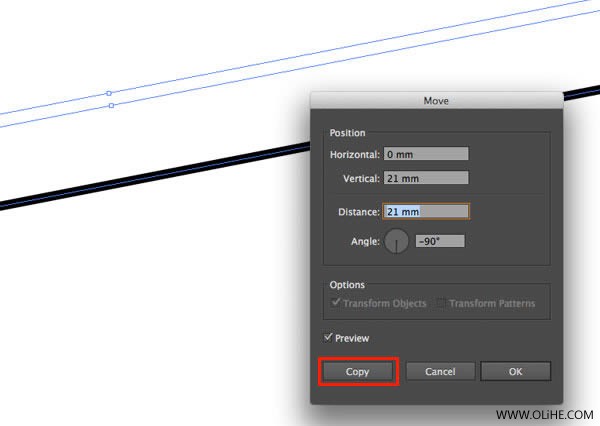Click the Angle value field

(440, 241)
